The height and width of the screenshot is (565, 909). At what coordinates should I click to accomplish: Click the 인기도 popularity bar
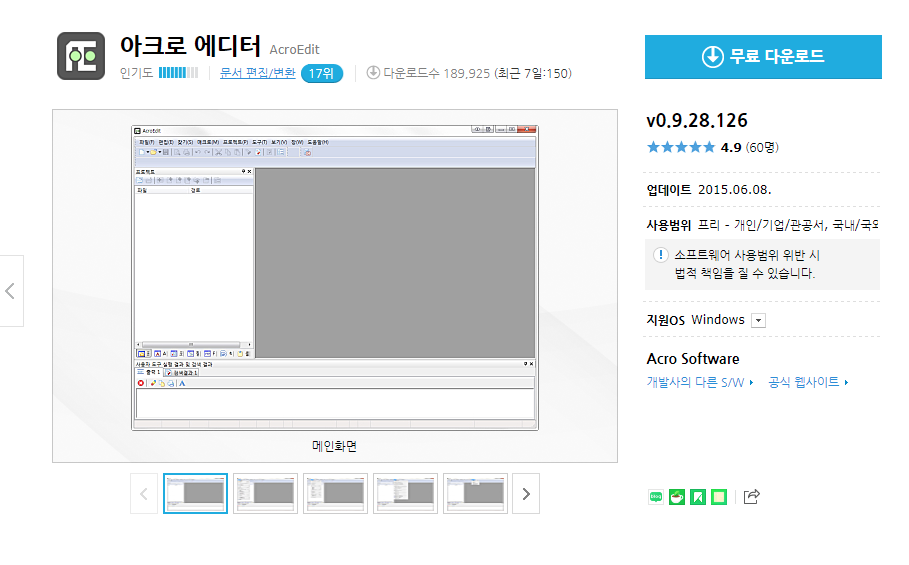pyautogui.click(x=179, y=72)
